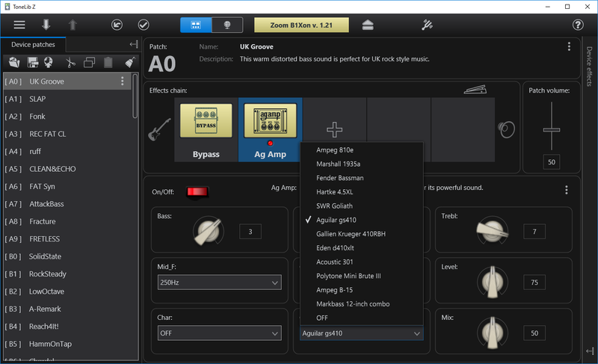The image size is (598, 364).
Task: Click the upload to device arrow
Action: point(73,25)
